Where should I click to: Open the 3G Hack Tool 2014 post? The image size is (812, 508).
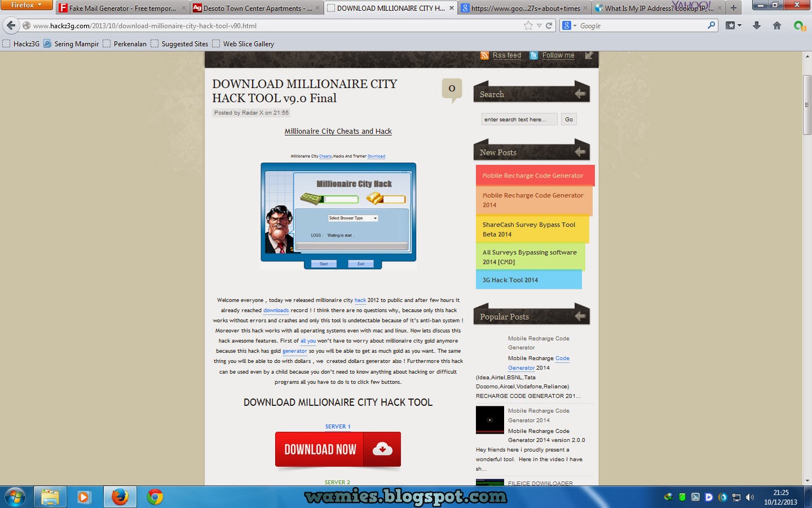pyautogui.click(x=528, y=280)
